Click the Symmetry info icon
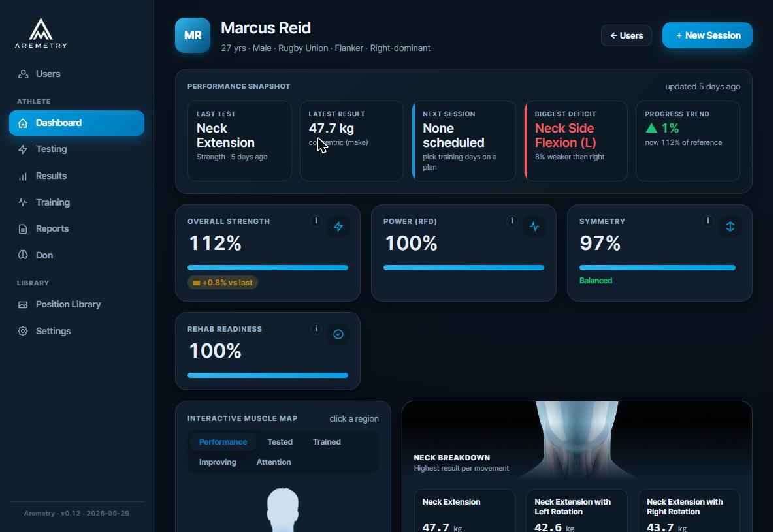This screenshot has height=532, width=780. pyautogui.click(x=708, y=221)
